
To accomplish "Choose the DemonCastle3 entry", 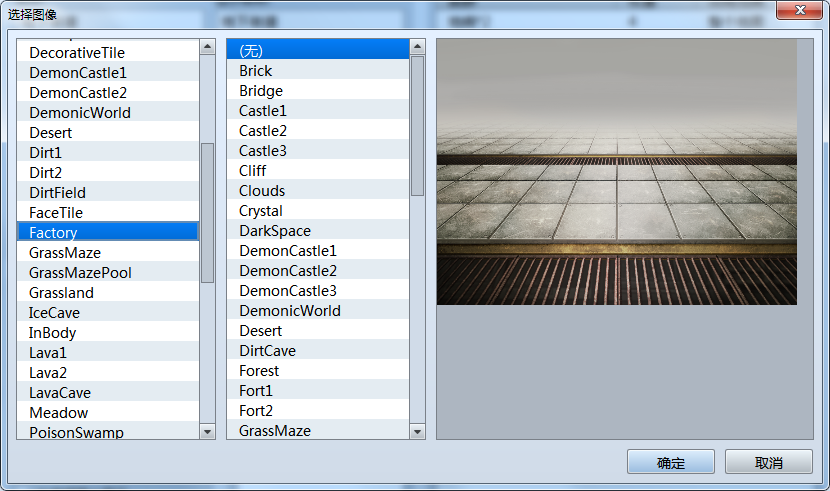I will point(318,290).
